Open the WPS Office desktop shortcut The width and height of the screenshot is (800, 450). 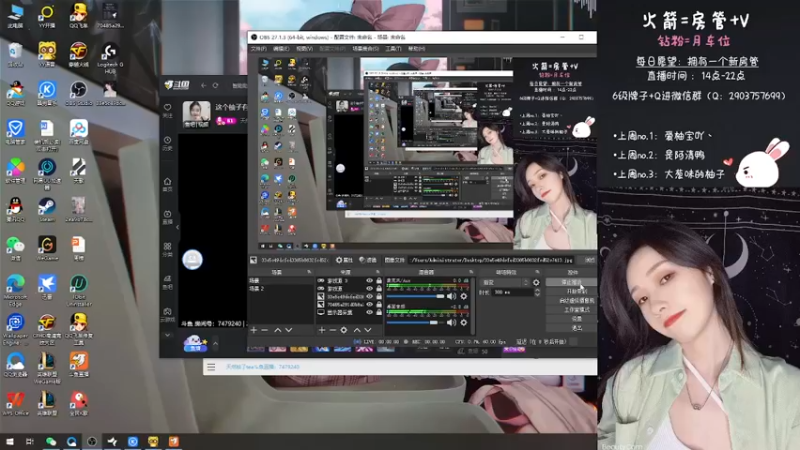15,404
